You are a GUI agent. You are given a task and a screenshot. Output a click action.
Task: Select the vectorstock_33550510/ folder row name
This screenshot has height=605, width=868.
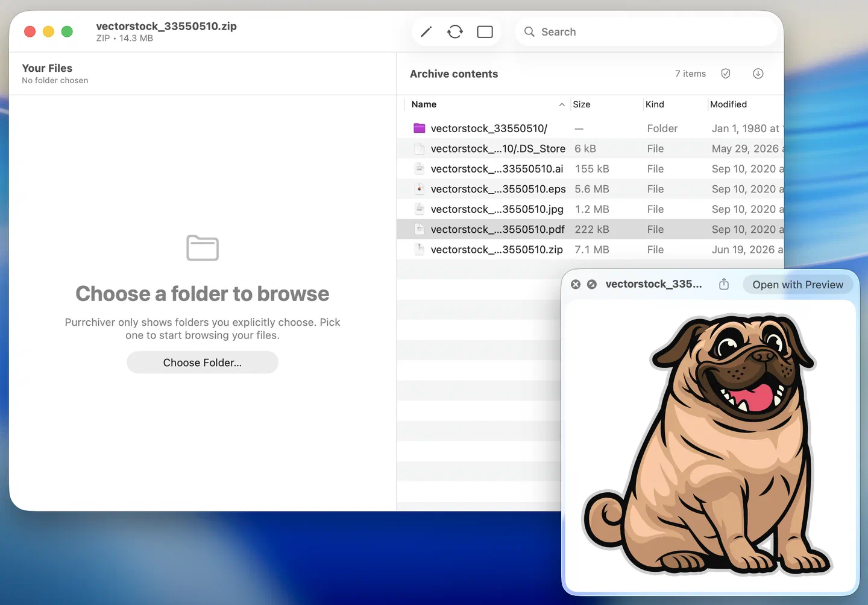[x=489, y=128]
